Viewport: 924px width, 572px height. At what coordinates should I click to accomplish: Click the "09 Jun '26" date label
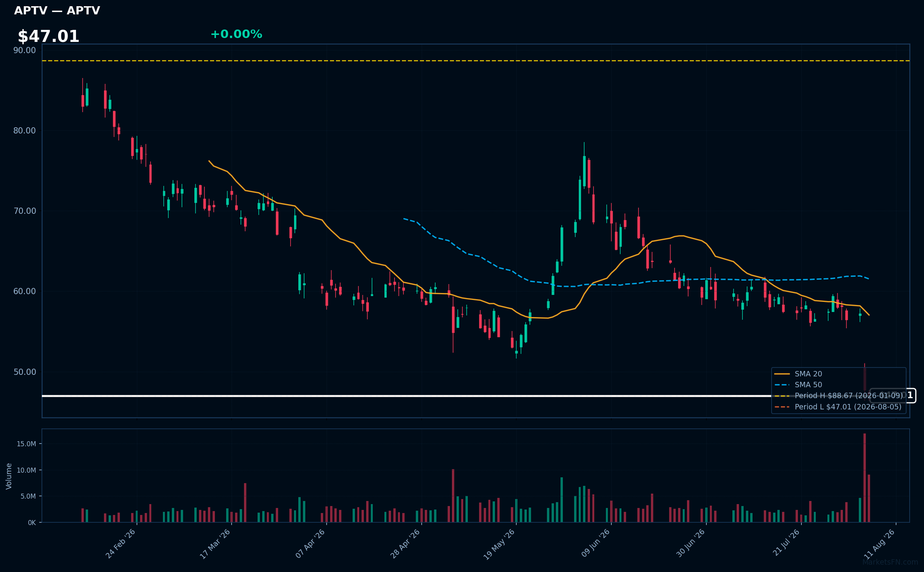point(595,544)
